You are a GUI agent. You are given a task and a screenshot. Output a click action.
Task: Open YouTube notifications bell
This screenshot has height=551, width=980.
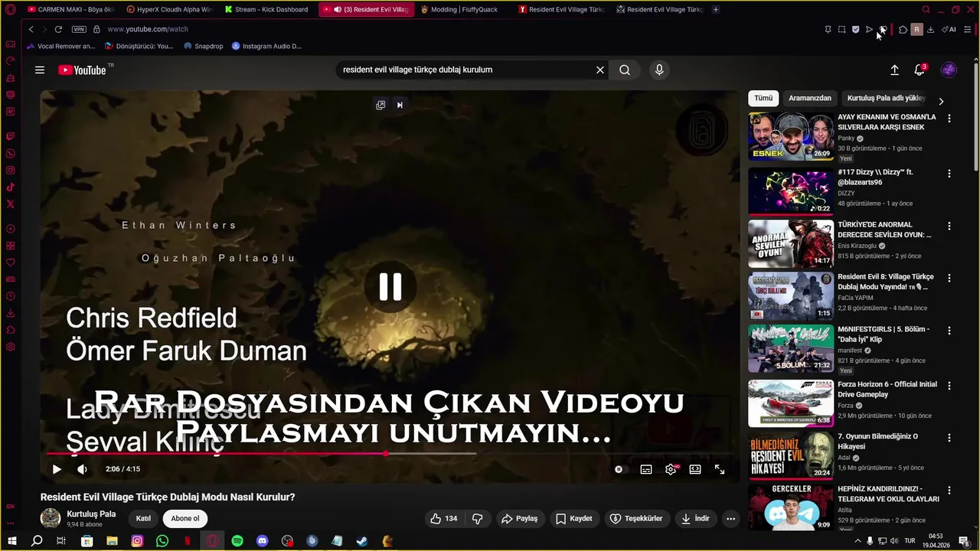pyautogui.click(x=920, y=70)
